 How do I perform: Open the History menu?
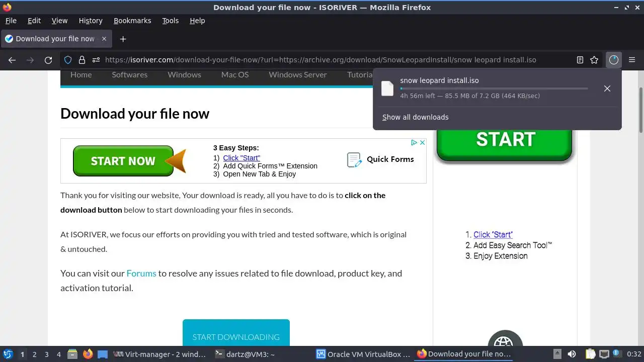coord(91,21)
